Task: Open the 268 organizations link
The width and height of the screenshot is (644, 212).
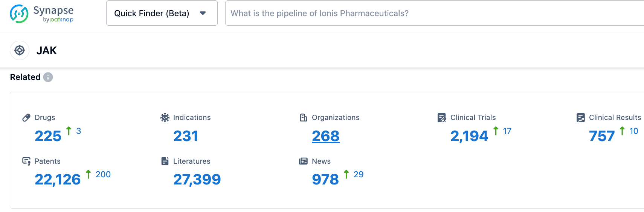Action: pos(325,136)
